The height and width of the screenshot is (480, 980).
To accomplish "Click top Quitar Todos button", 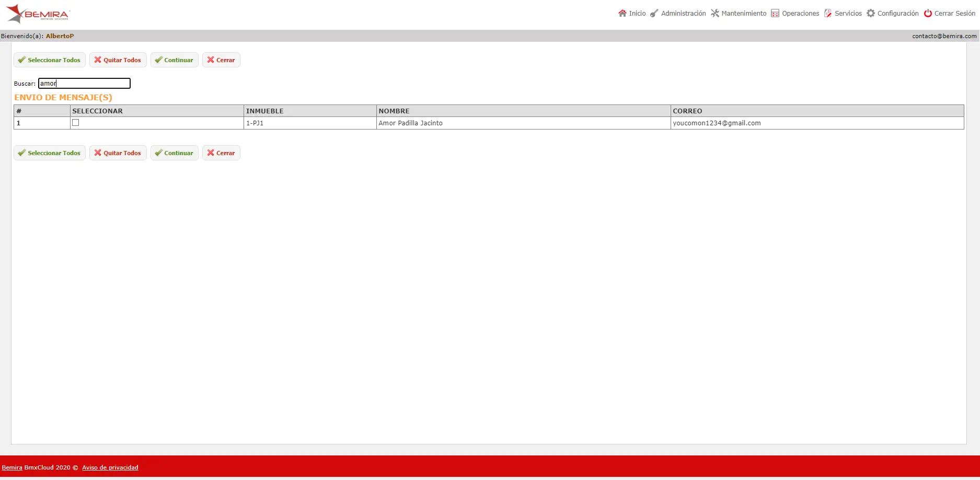I will (x=118, y=60).
